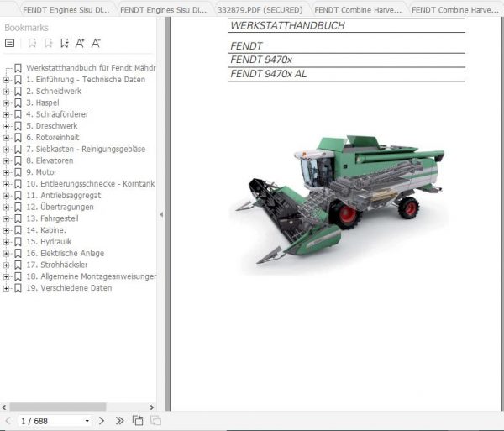504x431 pixels.
Task: Expand the 8. Elevatoren bookmark node
Action: (x=6, y=161)
